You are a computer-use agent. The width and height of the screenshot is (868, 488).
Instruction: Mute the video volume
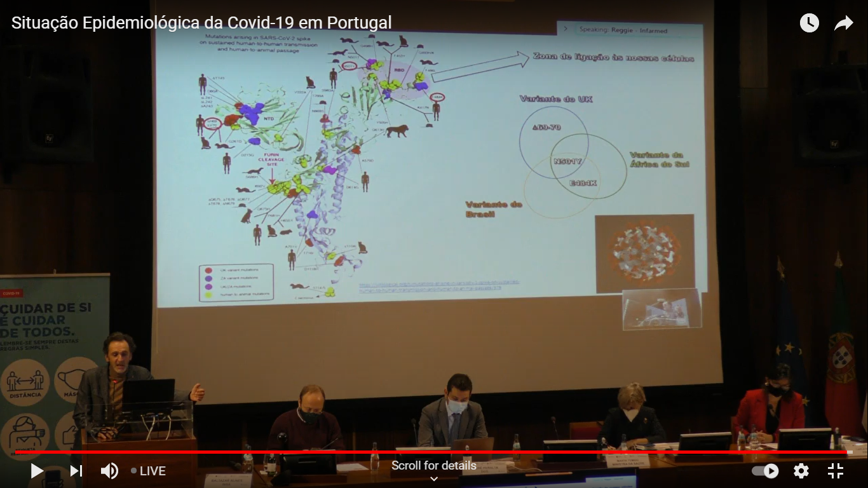tap(109, 471)
